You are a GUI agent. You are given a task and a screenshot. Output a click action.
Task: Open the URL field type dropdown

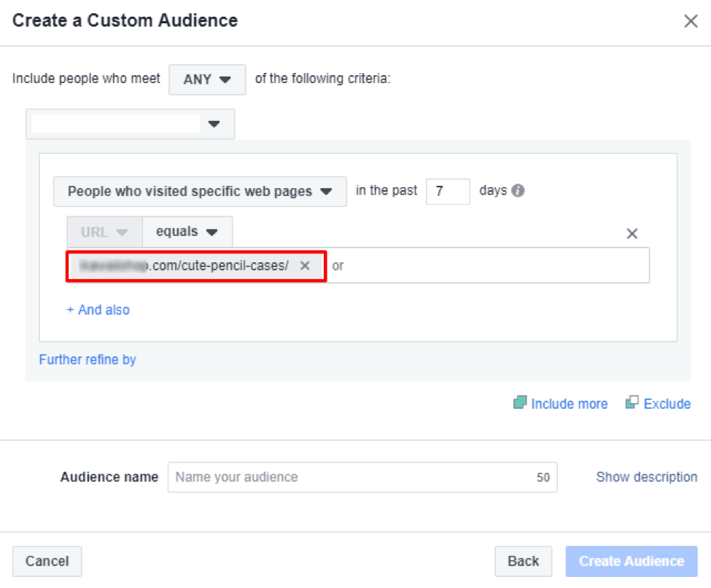pyautogui.click(x=103, y=232)
